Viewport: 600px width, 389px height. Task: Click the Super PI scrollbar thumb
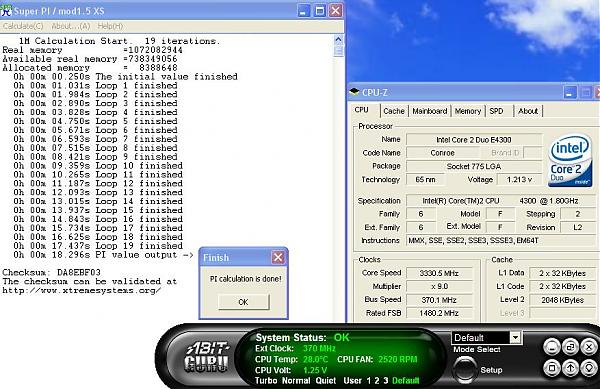(338, 51)
